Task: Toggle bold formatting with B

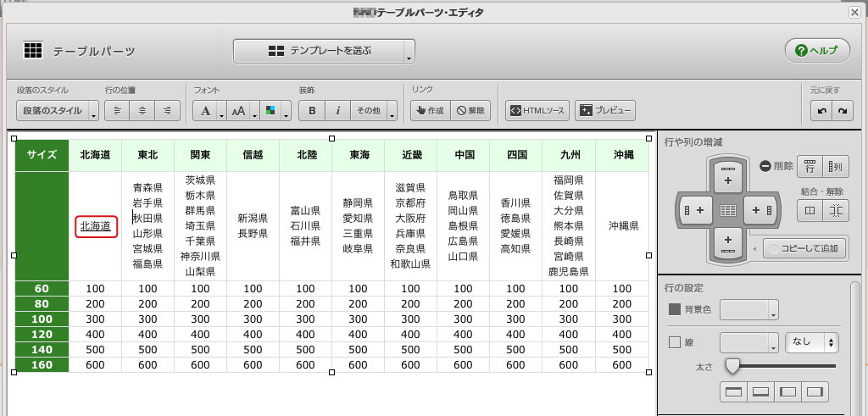Action: [312, 111]
